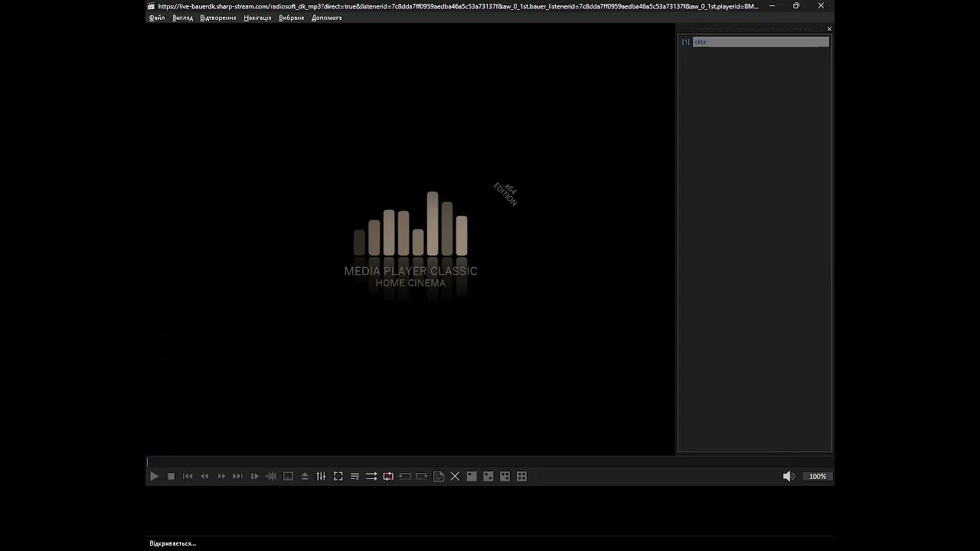
Task: Click the eject/open media icon
Action: [305, 476]
